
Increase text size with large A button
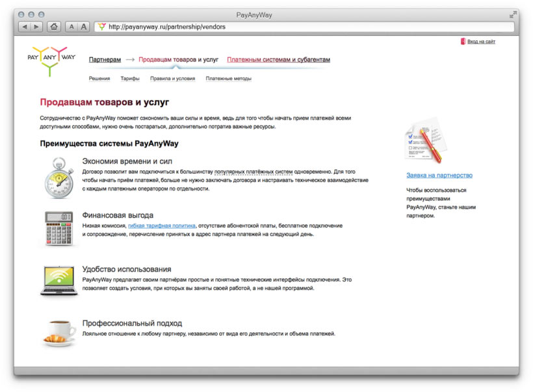coord(83,27)
